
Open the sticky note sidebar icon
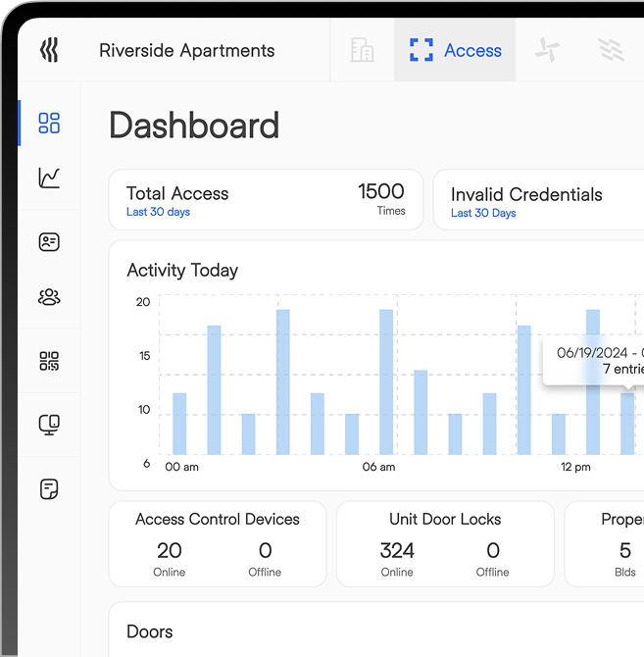point(49,488)
